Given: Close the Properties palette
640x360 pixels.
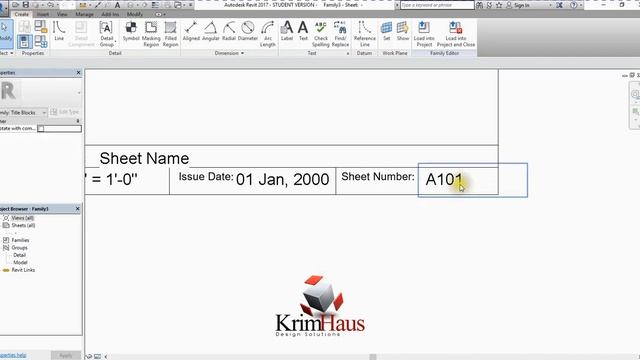Looking at the screenshot, I should pyautogui.click(x=78, y=73).
